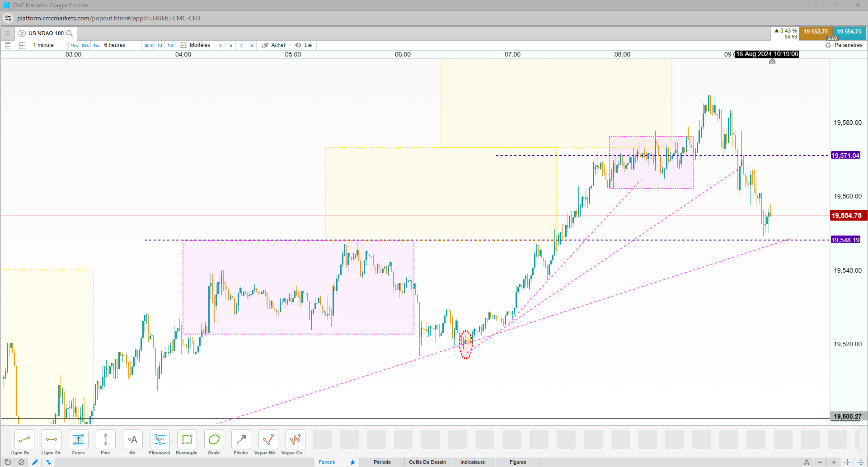Toggle the blue arrows magnet icon
Viewport: 868px width, 467px height.
(x=48, y=462)
